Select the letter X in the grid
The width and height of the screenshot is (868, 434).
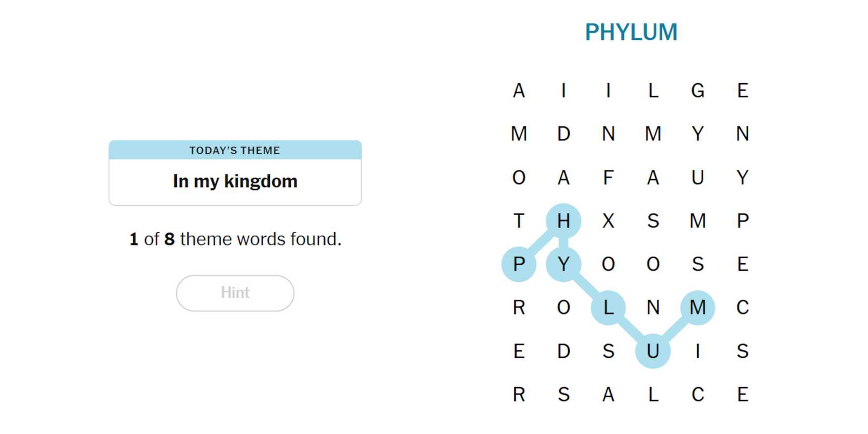608,221
